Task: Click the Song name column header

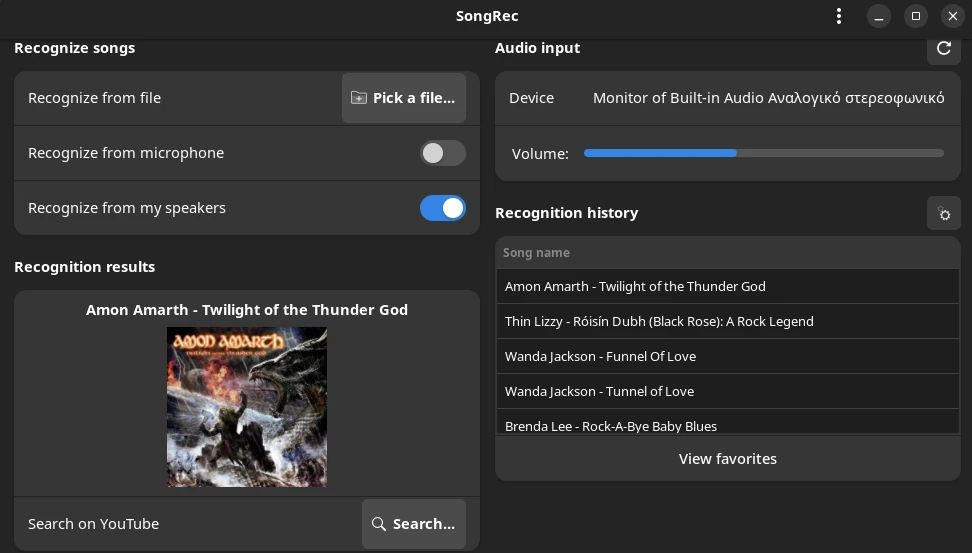Action: 728,253
